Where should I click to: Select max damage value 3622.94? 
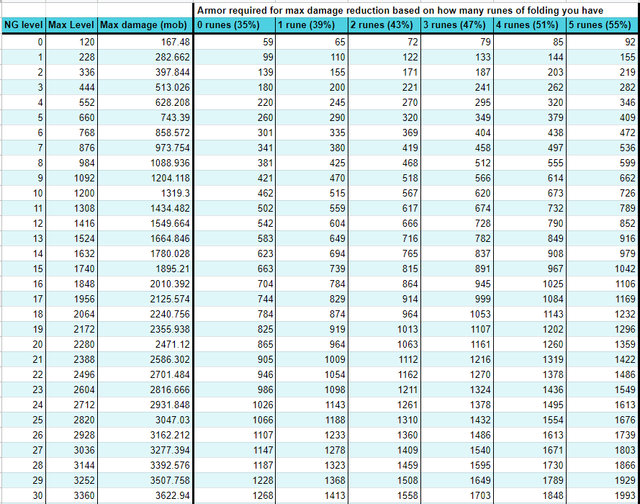pos(145,495)
